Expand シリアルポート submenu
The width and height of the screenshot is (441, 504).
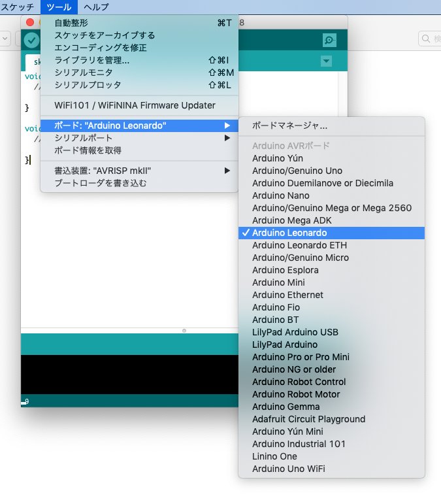(139, 138)
